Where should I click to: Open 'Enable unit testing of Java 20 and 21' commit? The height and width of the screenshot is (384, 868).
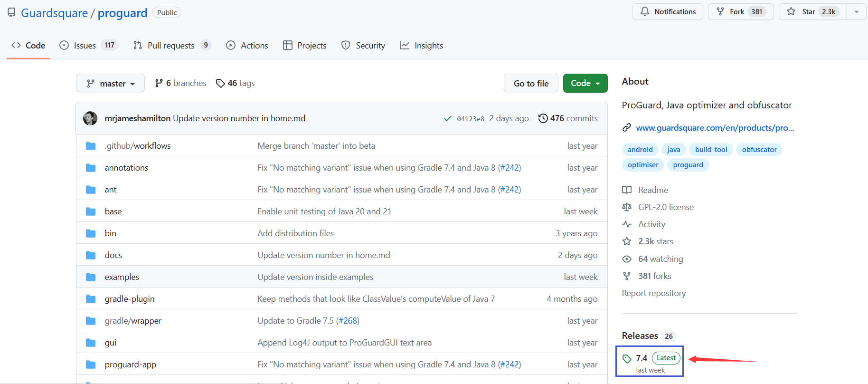coord(324,211)
